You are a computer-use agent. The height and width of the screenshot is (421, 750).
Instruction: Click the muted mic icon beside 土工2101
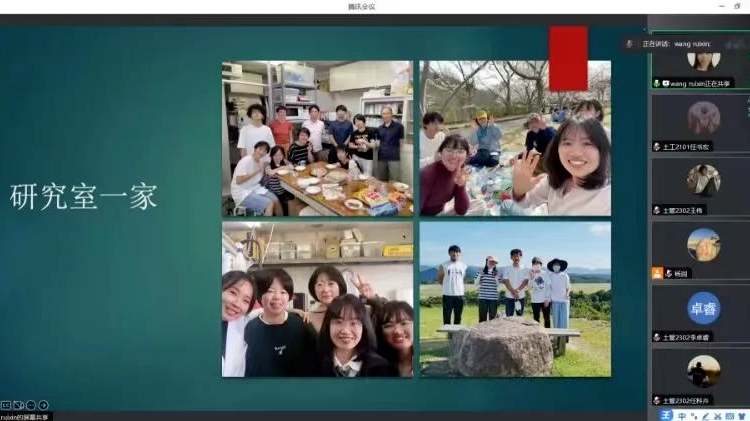pos(657,147)
